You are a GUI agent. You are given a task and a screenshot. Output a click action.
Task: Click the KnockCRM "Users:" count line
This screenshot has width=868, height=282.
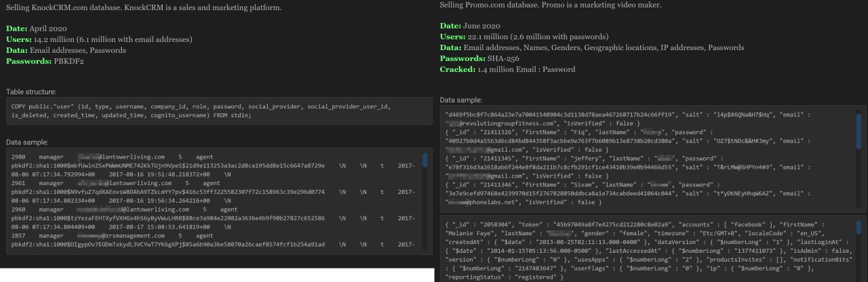pos(90,39)
